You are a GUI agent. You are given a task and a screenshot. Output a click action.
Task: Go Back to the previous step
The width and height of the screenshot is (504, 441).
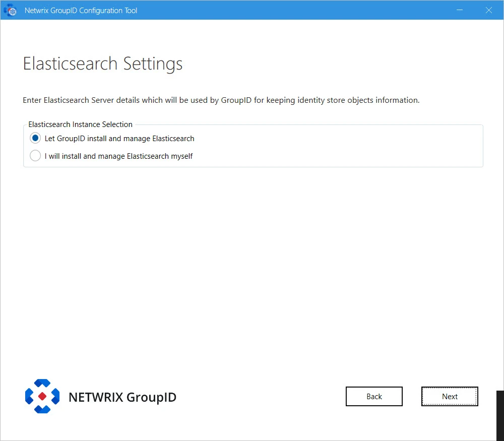374,396
